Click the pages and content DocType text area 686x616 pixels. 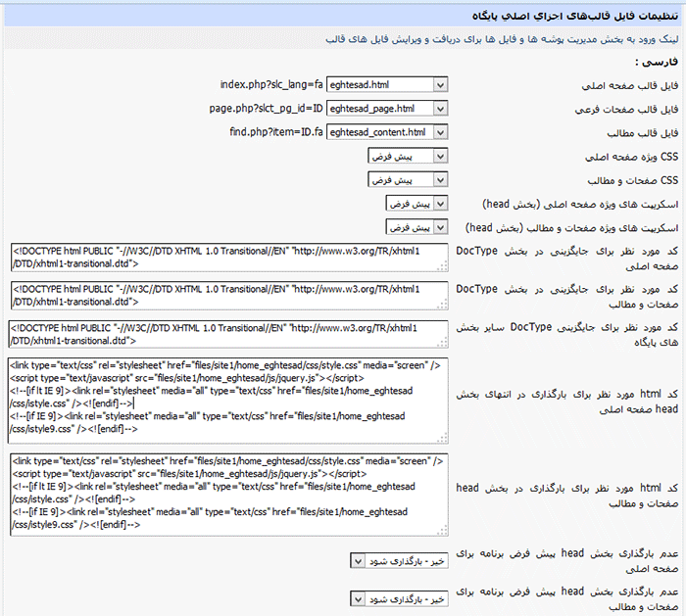(227, 296)
